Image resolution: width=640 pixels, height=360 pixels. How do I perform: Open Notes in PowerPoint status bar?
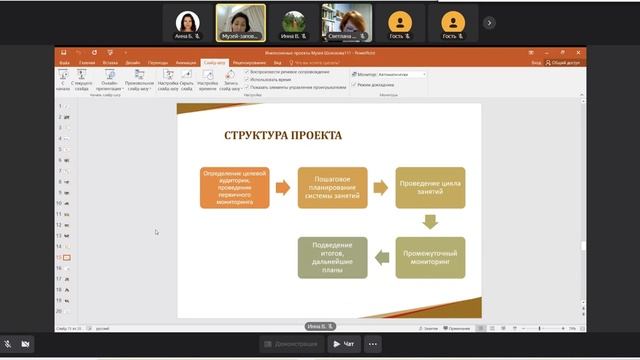point(428,328)
